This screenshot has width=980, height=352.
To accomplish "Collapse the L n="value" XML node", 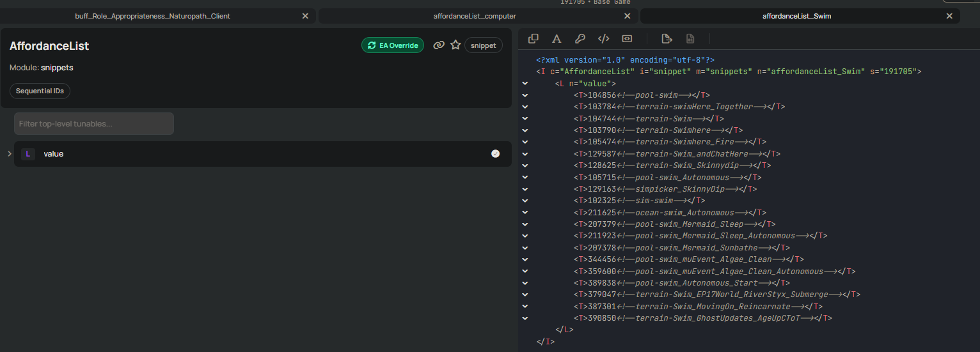I will point(525,84).
